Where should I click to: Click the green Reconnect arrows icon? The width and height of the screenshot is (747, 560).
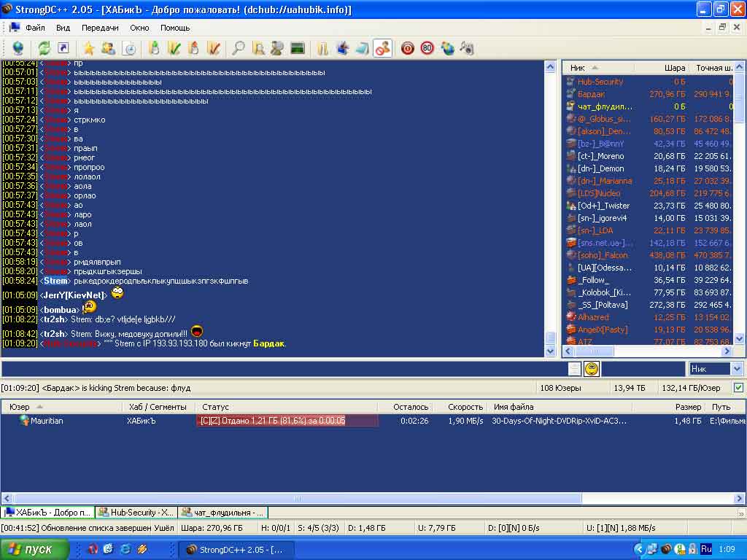point(44,48)
